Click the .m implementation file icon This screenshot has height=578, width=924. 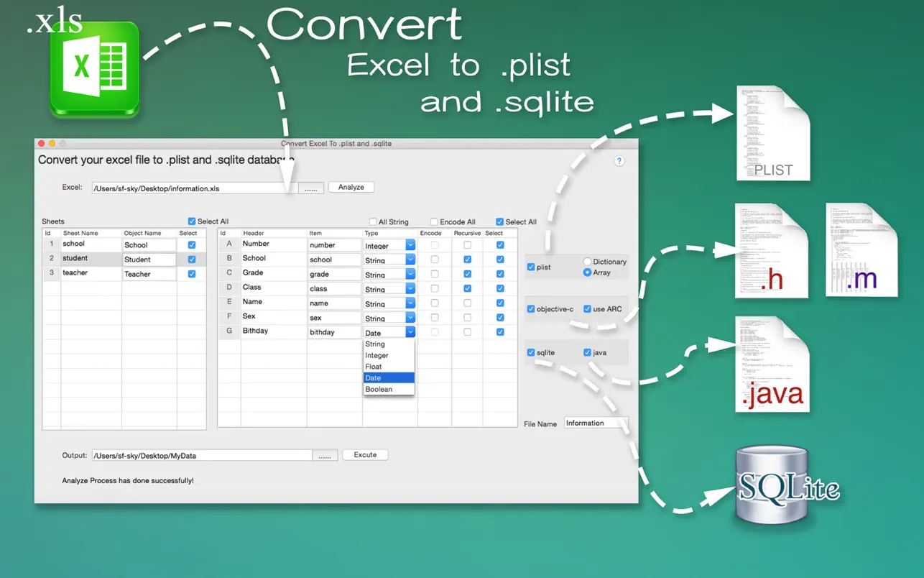click(x=860, y=250)
